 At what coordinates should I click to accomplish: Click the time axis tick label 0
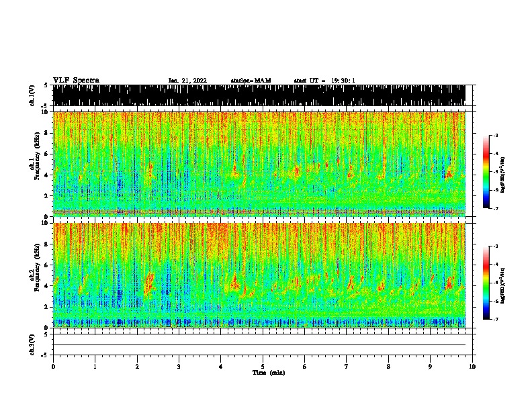[53, 367]
